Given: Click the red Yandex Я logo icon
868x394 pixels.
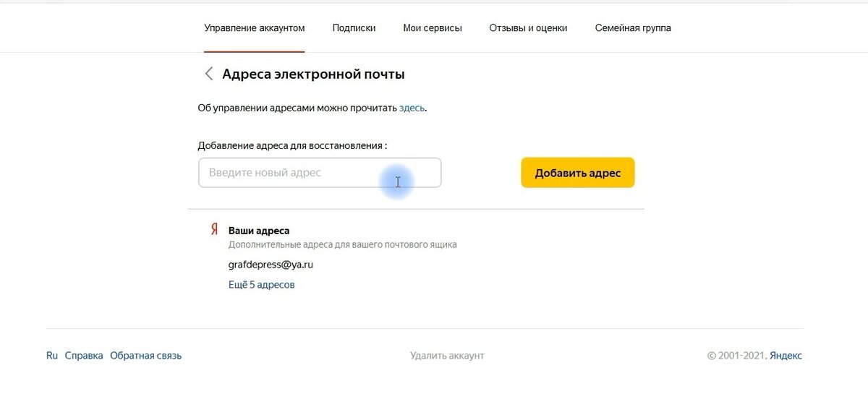Looking at the screenshot, I should [214, 230].
